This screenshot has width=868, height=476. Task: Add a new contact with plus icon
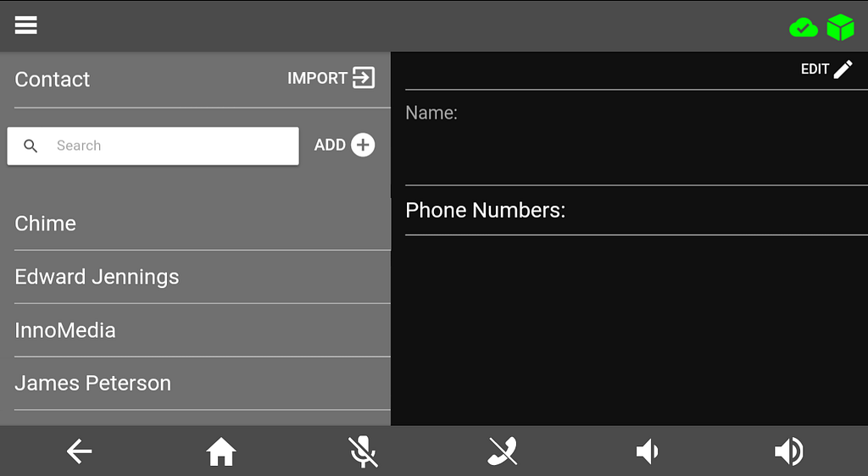point(363,145)
